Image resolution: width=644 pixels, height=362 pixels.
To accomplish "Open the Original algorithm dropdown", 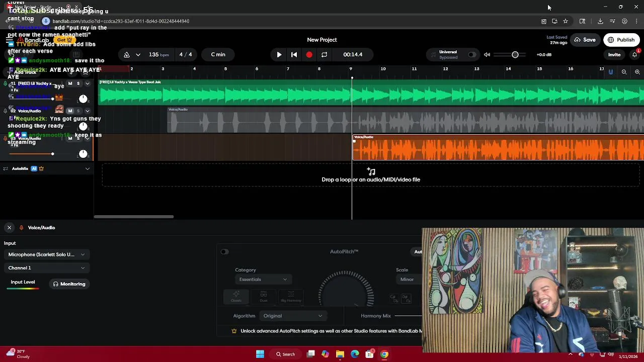I will tap(292, 316).
